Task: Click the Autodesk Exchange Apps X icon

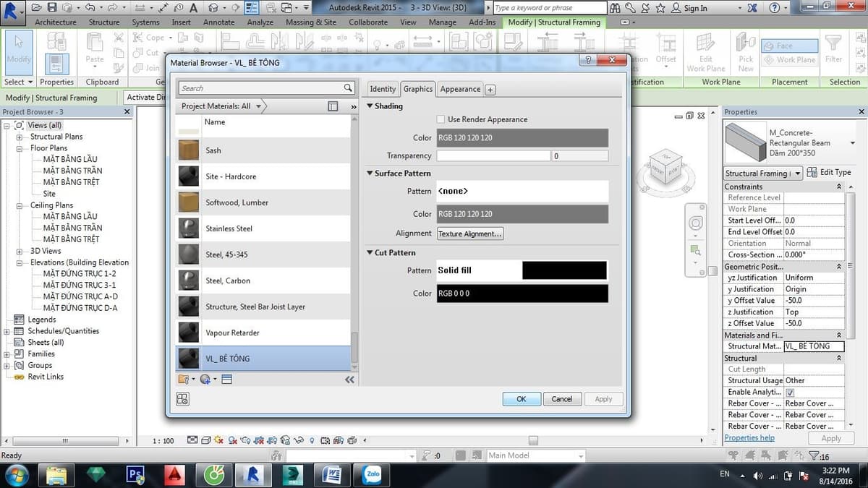Action: (x=752, y=8)
